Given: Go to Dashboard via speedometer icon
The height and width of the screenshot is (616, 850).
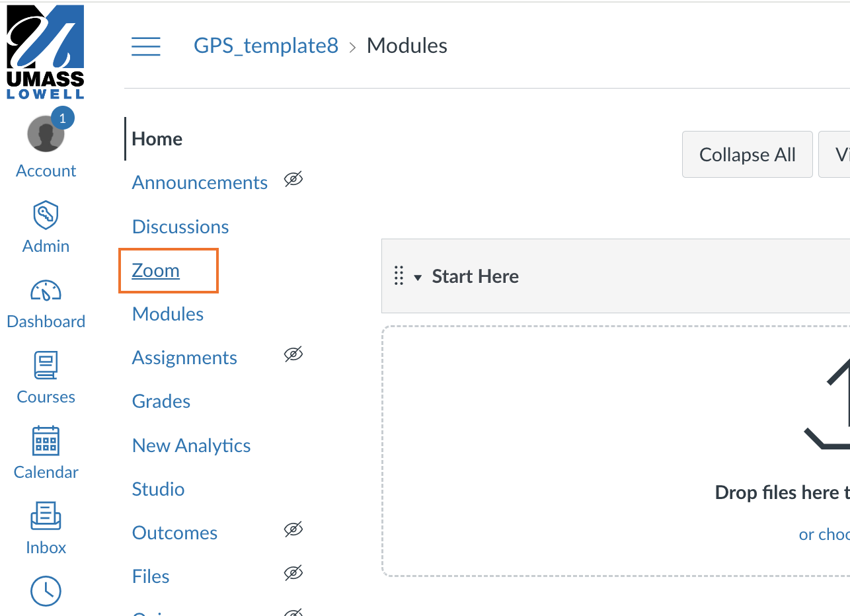Looking at the screenshot, I should click(x=46, y=290).
